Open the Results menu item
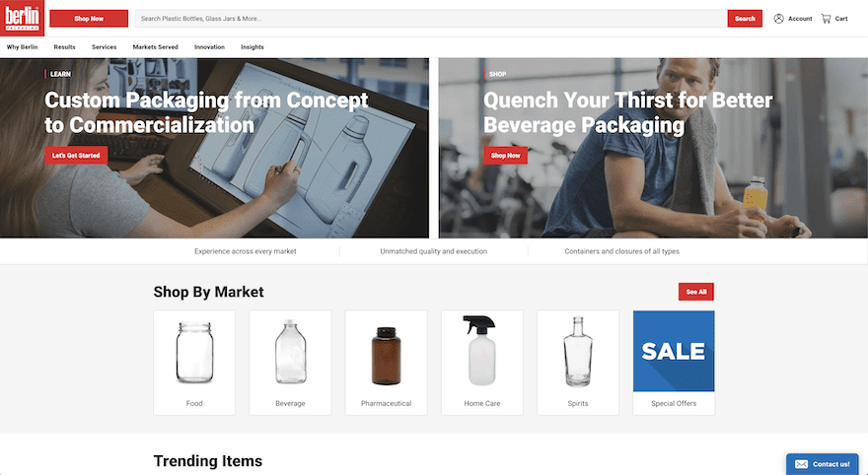 point(64,47)
